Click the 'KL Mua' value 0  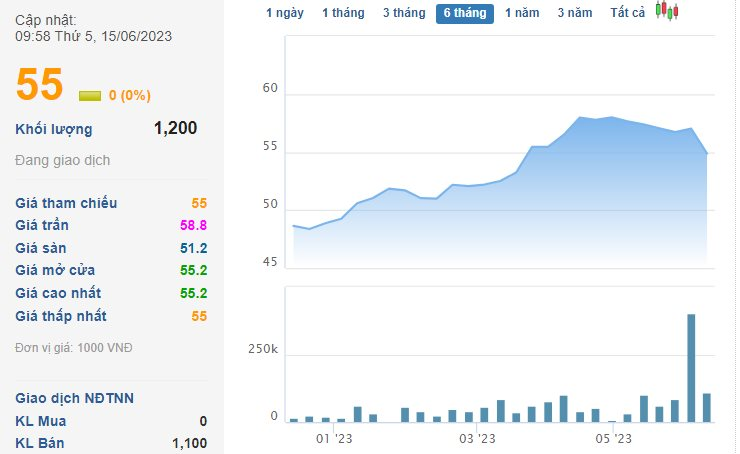click(x=203, y=421)
